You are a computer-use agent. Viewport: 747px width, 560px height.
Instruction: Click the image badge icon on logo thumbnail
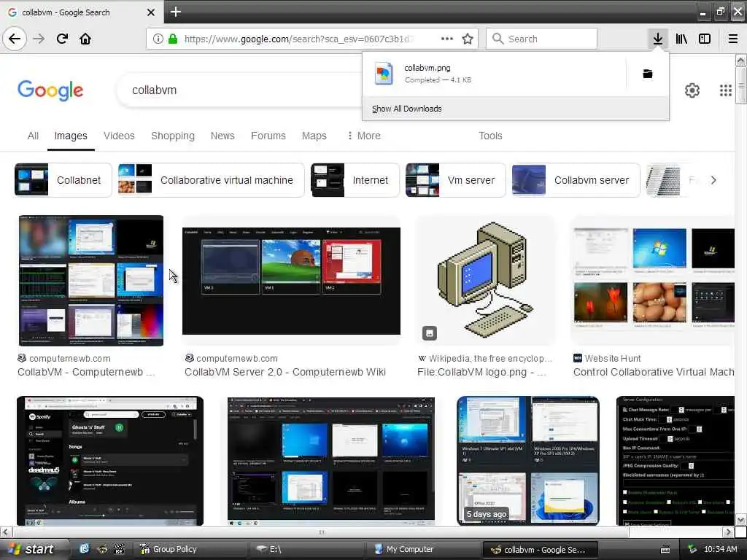tap(429, 332)
